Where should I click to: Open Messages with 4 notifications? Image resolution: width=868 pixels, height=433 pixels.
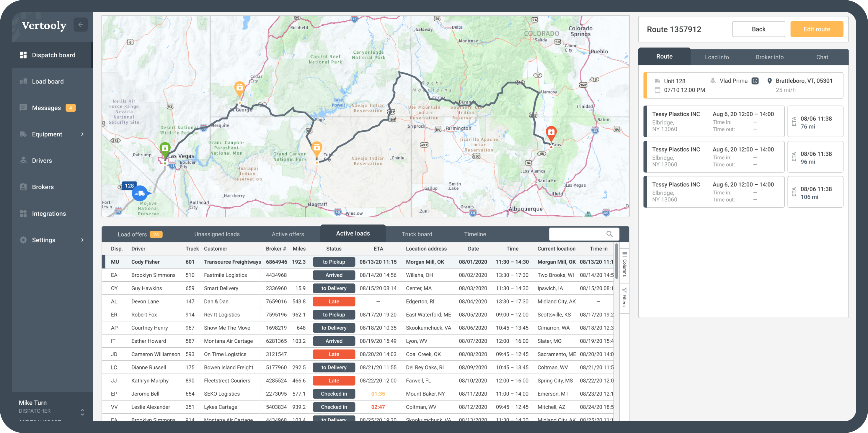(x=47, y=107)
